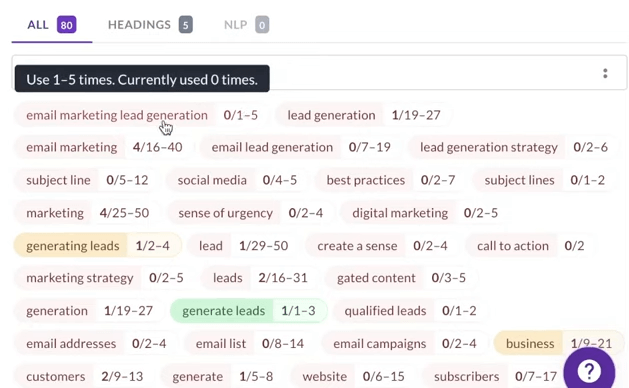This screenshot has height=388, width=629.
Task: Switch to the ALL tab
Action: point(52,25)
